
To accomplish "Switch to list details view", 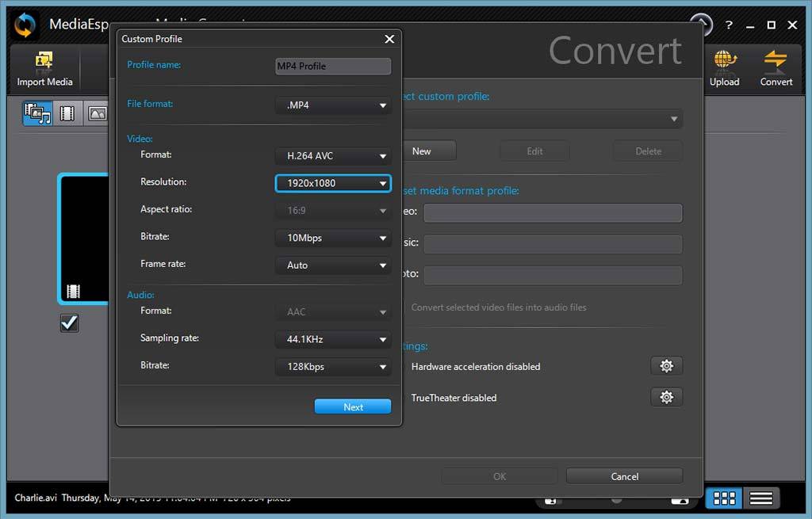I will pos(760,498).
